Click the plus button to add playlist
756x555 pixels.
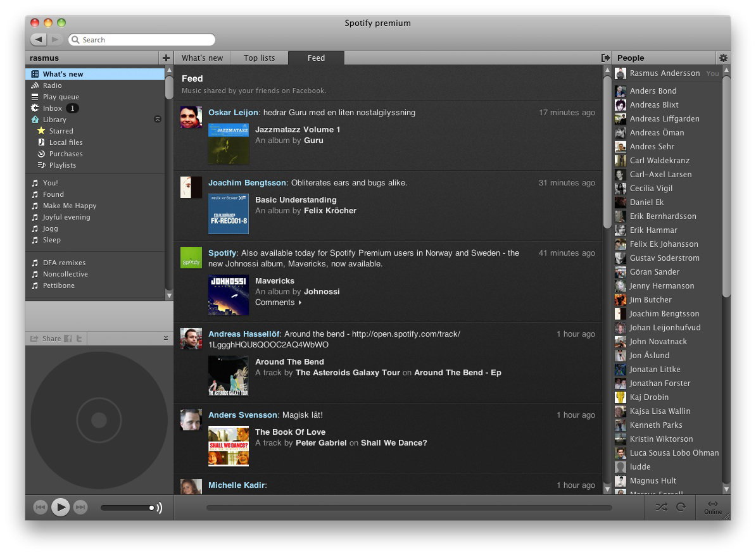(x=166, y=58)
